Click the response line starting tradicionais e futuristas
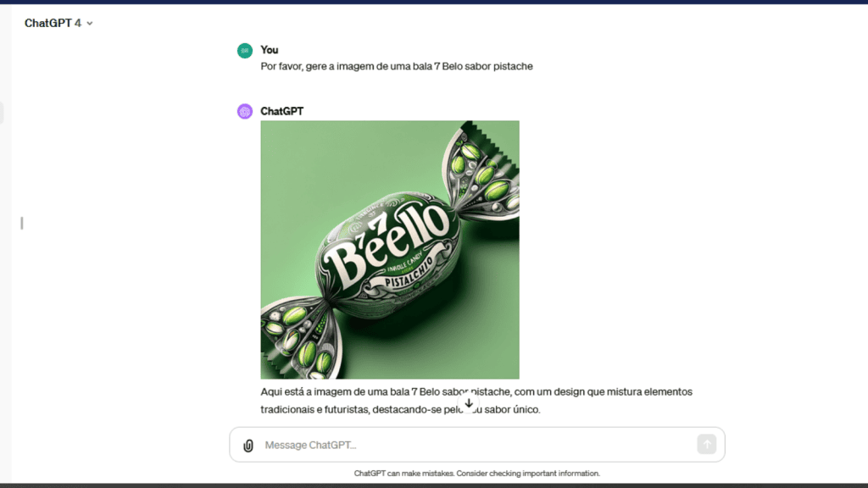 [x=400, y=409]
